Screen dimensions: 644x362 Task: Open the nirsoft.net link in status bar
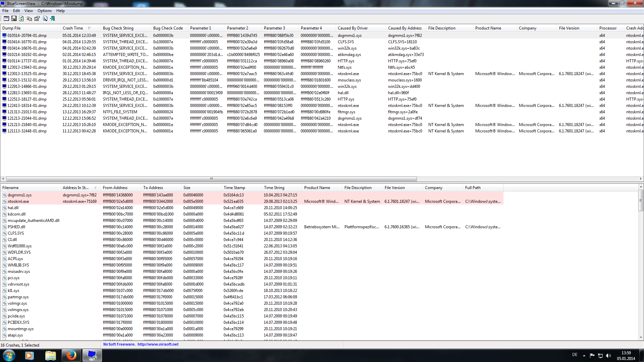[x=158, y=344]
